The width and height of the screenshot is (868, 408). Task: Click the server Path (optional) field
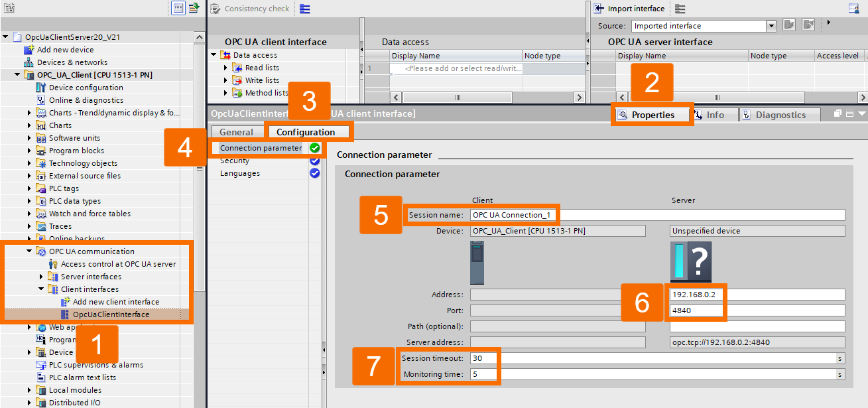coord(757,326)
